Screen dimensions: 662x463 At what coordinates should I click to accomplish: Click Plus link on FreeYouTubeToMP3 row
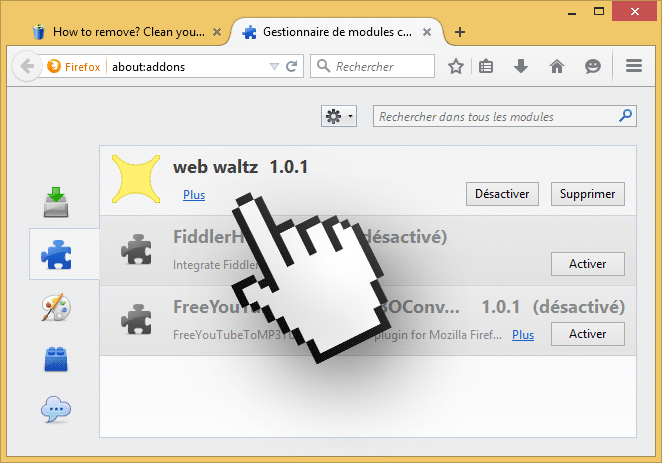523,335
